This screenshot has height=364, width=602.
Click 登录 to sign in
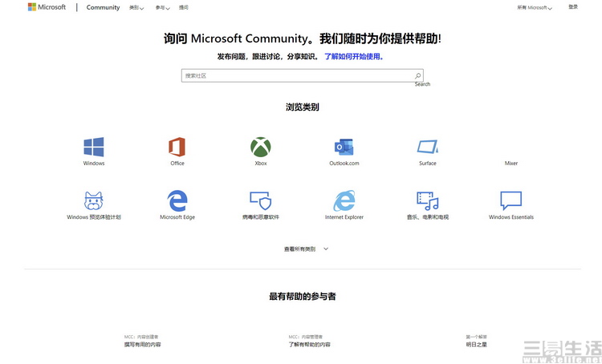(573, 7)
